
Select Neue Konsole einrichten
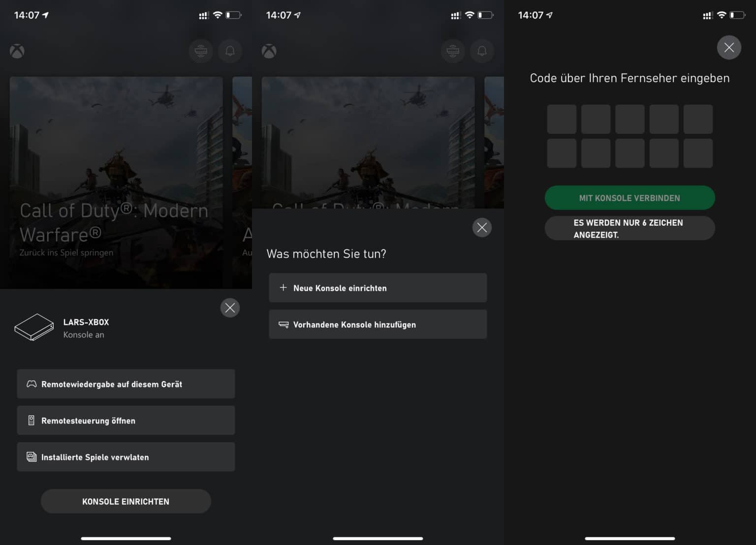[x=378, y=288]
